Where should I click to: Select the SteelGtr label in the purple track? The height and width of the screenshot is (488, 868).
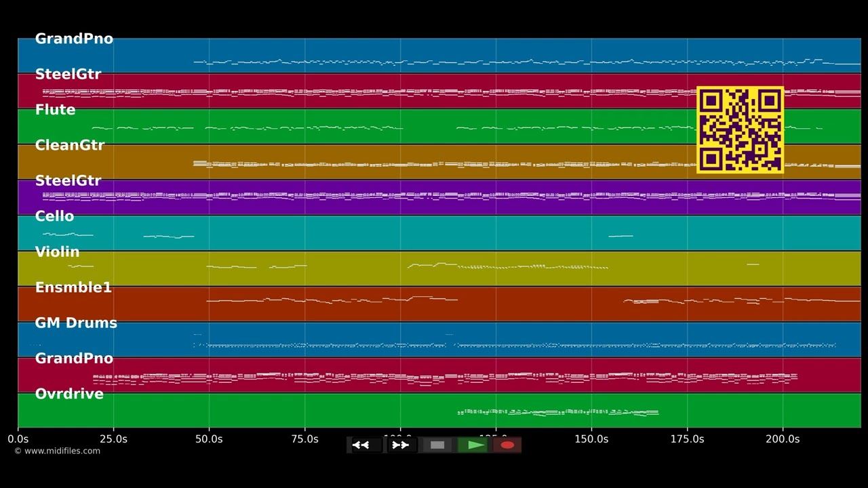(x=68, y=181)
